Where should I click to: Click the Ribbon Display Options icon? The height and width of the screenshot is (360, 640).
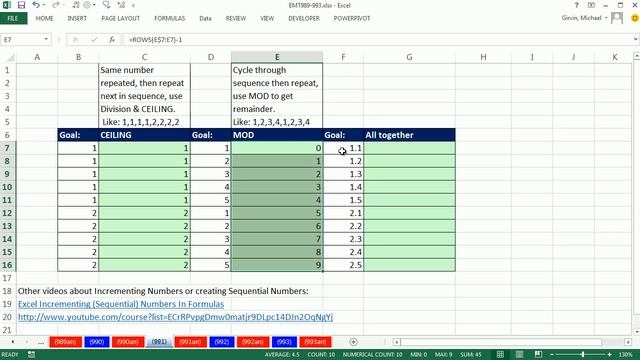(591, 5)
